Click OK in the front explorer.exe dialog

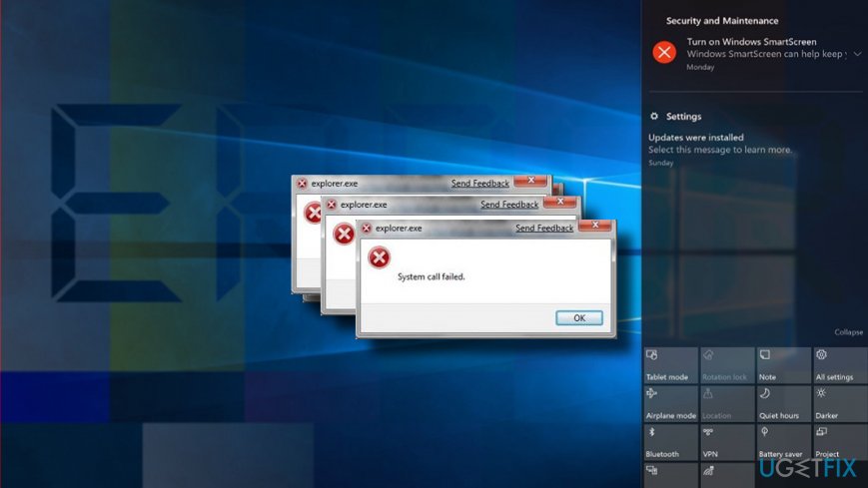(579, 318)
